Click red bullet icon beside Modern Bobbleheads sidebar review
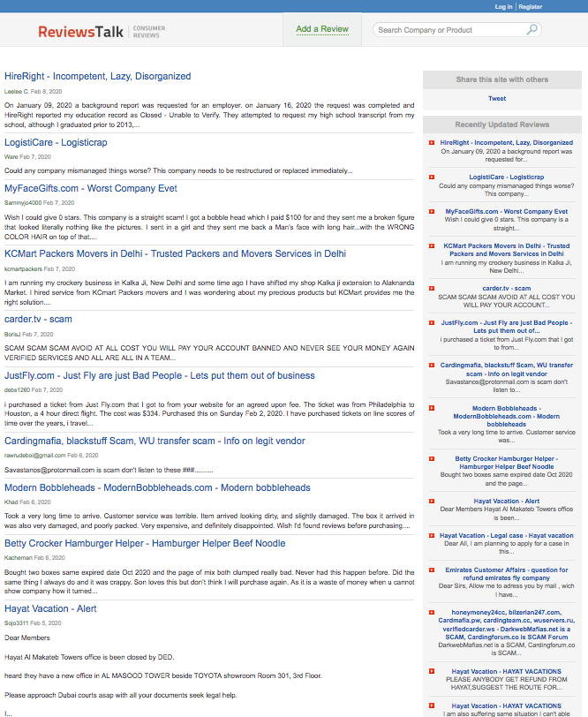The height and width of the screenshot is (717, 588). (432, 408)
